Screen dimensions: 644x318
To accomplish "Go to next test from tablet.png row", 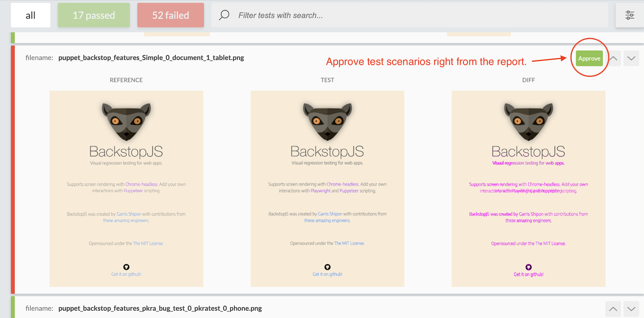I will [x=631, y=58].
